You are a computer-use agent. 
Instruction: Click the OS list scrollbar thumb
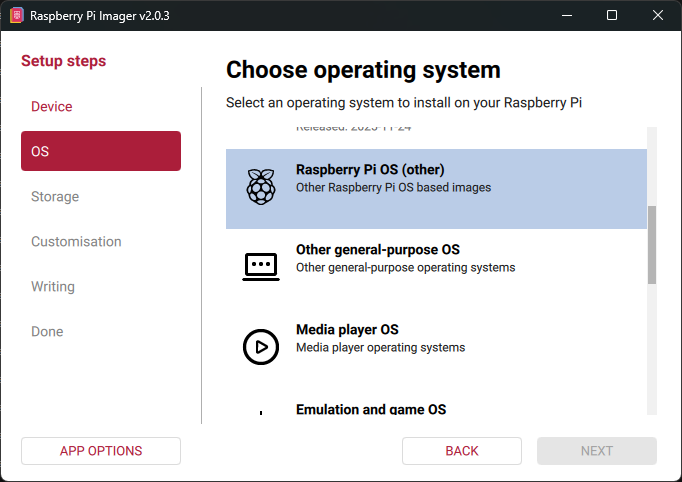(x=652, y=245)
